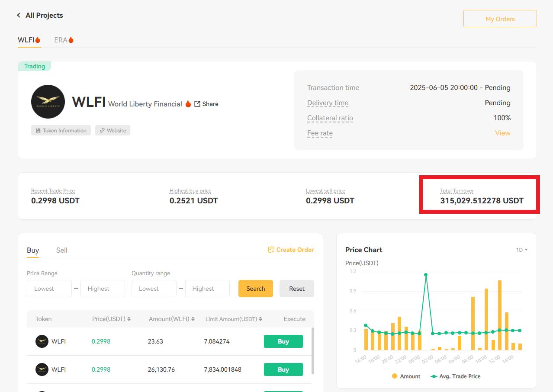Click the Trading status badge
The height and width of the screenshot is (392, 553).
click(35, 66)
